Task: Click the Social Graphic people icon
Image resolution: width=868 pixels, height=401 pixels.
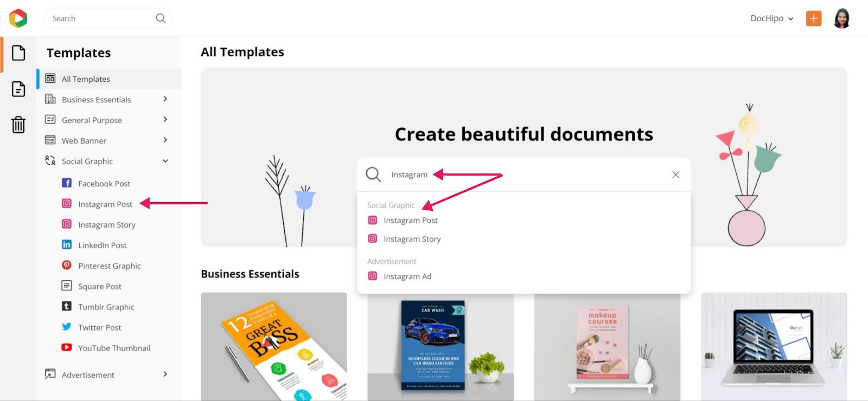Action: pyautogui.click(x=50, y=161)
